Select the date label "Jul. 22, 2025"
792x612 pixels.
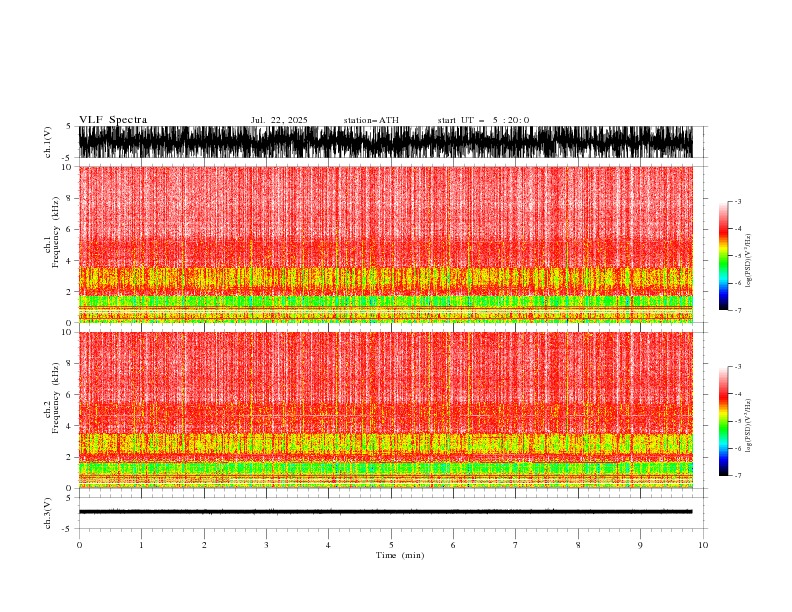[x=279, y=120]
